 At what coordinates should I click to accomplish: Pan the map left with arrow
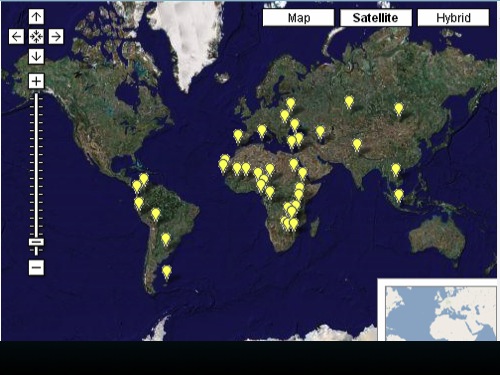[x=16, y=36]
